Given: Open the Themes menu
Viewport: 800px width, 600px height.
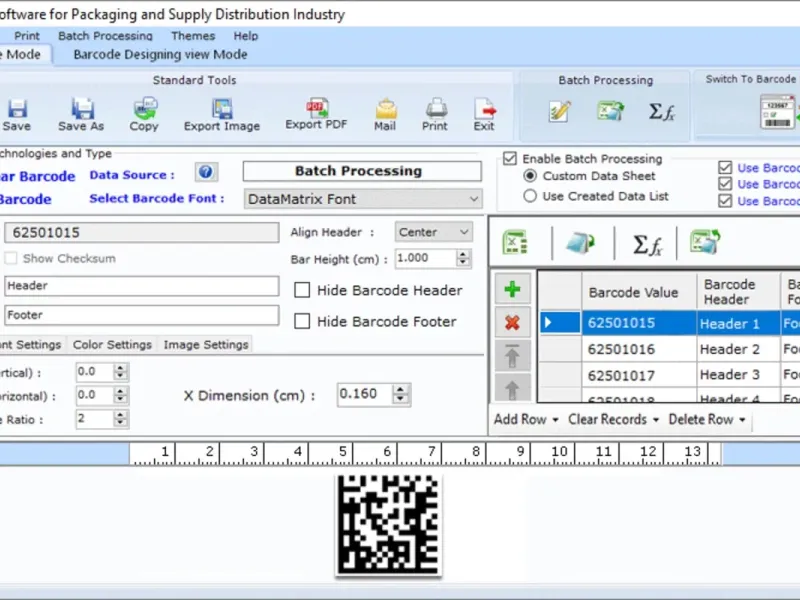Looking at the screenshot, I should (192, 36).
